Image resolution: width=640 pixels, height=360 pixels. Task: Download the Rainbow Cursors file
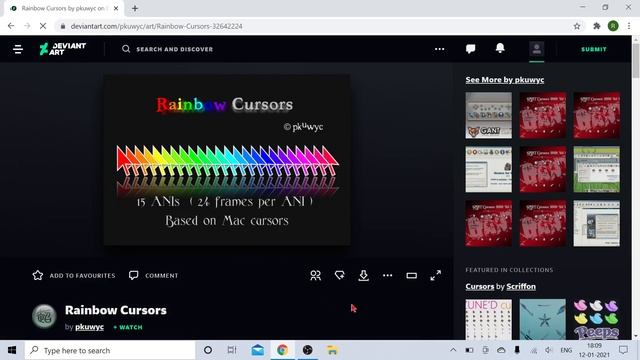363,276
